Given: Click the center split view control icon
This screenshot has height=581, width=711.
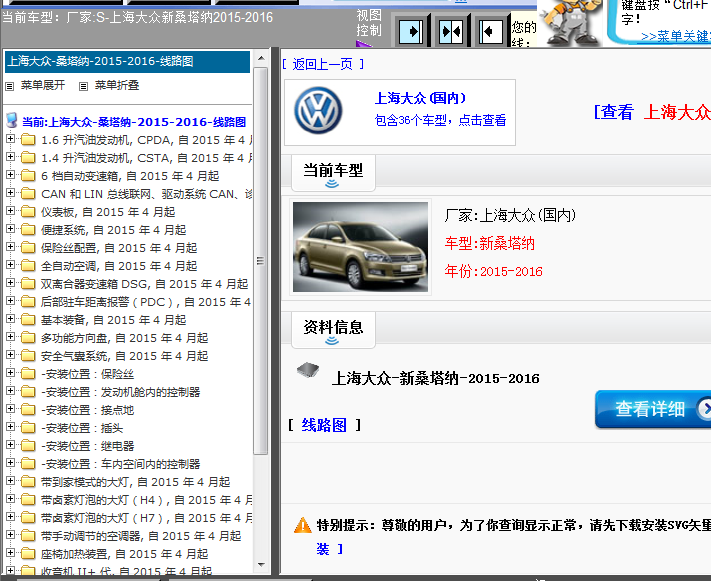Looking at the screenshot, I should [451, 32].
